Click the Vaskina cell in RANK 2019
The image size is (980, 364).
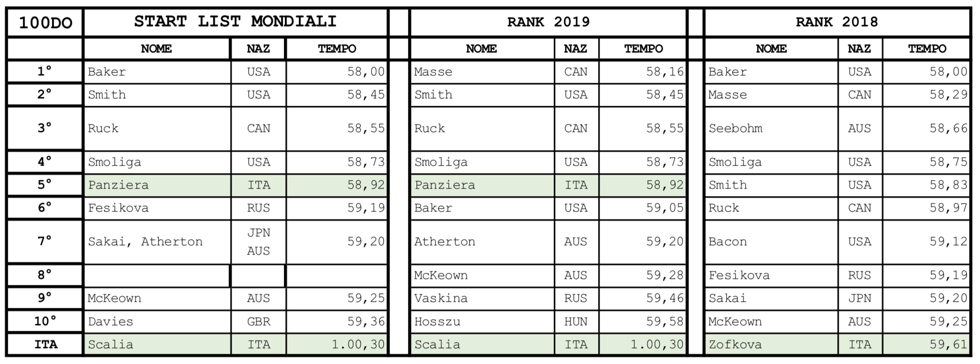483,298
